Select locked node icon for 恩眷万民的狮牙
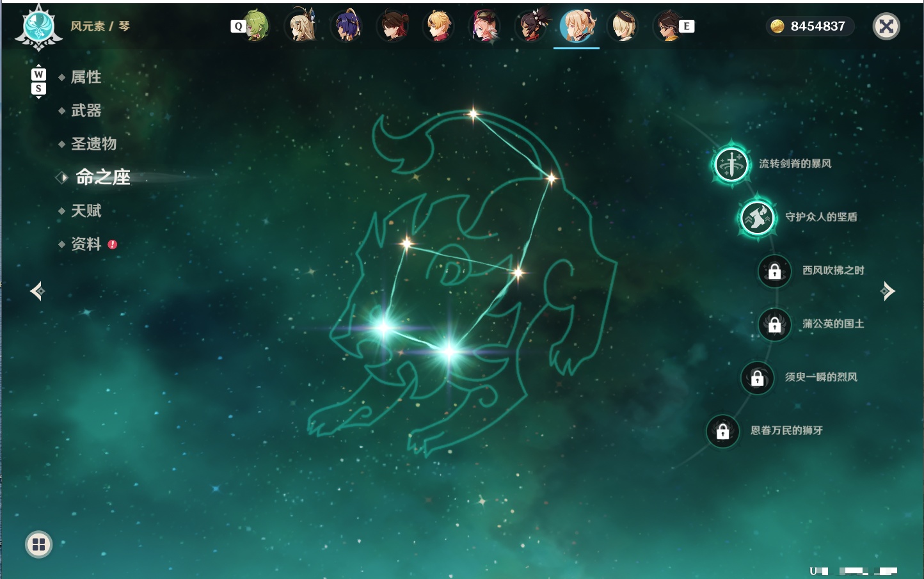The image size is (924, 579). (723, 431)
